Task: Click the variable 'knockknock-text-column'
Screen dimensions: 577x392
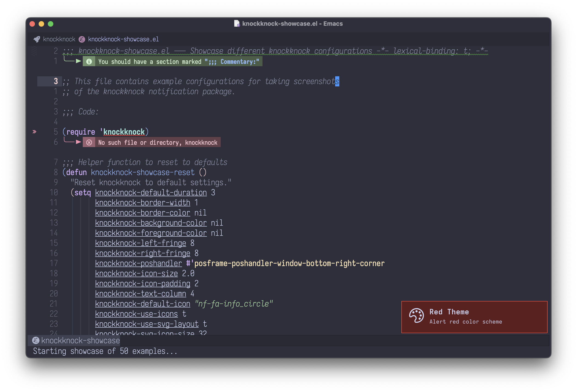Action: tap(140, 294)
